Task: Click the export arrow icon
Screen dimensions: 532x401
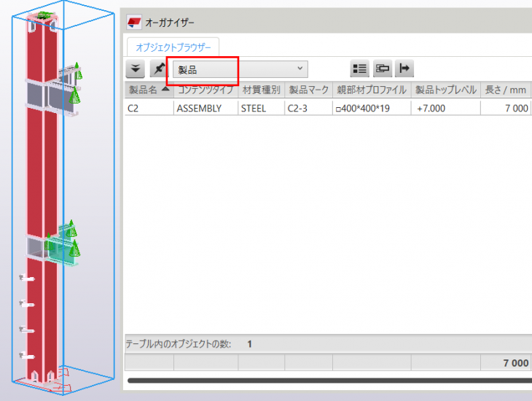Action: coord(404,69)
